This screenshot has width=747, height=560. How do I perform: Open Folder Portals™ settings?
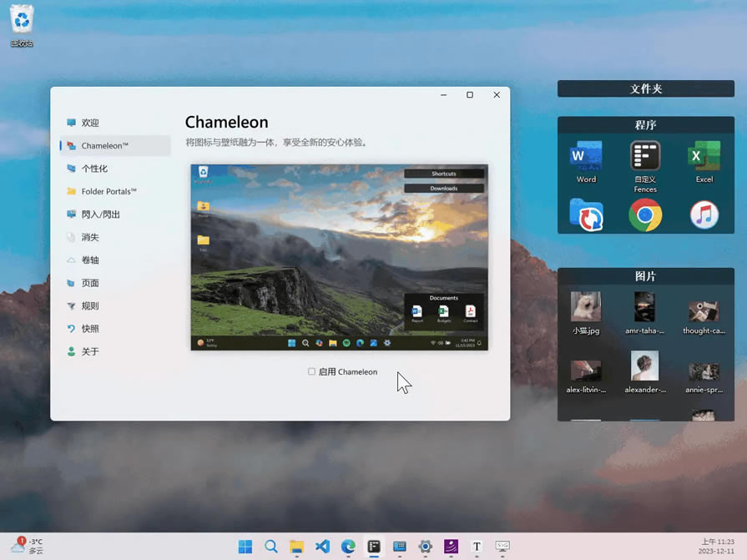(x=115, y=191)
